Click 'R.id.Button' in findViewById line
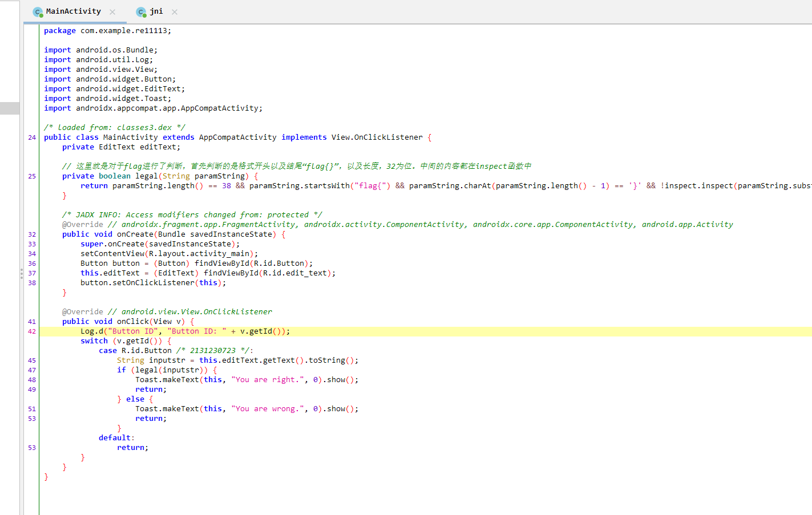The width and height of the screenshot is (812, 515). pyautogui.click(x=278, y=263)
